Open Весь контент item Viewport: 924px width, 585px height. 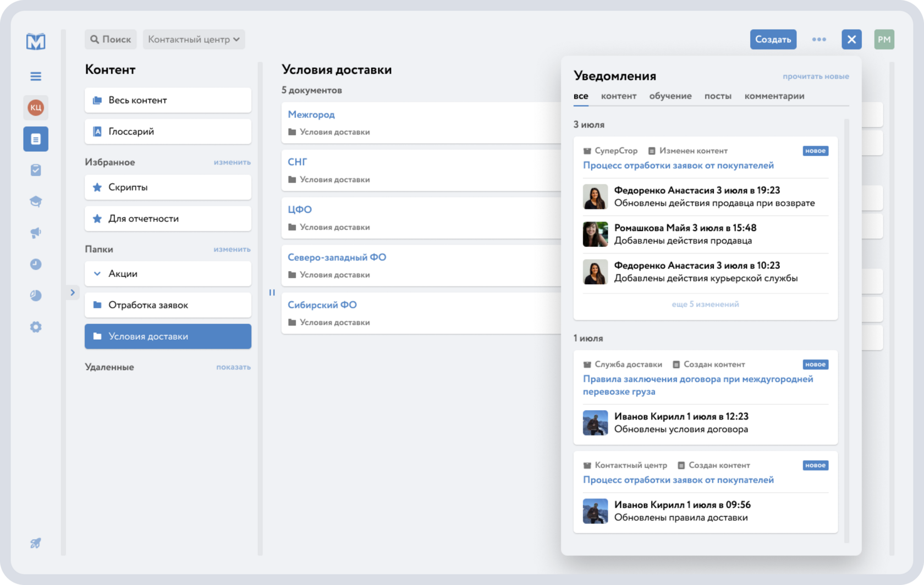[168, 100]
